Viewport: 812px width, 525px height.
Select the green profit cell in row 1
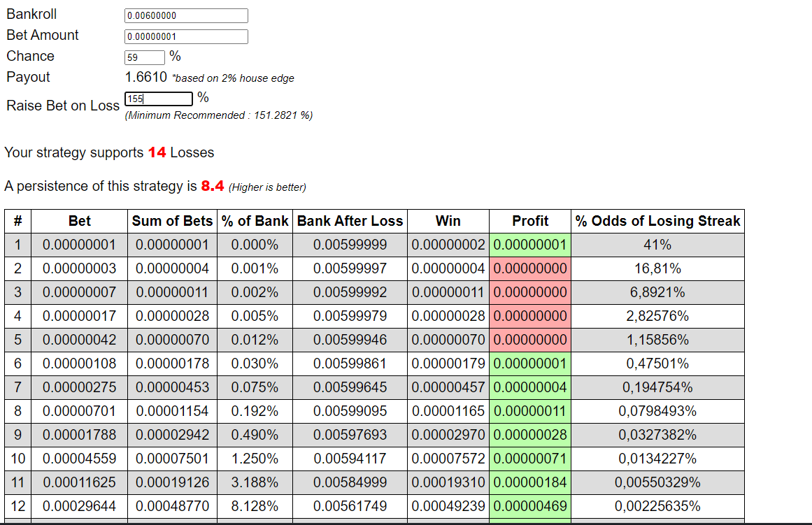530,245
